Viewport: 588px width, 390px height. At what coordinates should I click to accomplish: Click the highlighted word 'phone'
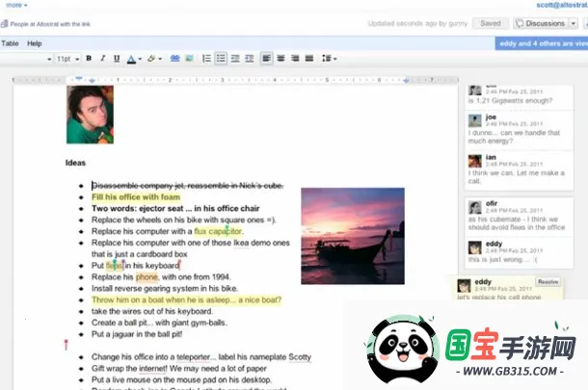pyautogui.click(x=147, y=277)
